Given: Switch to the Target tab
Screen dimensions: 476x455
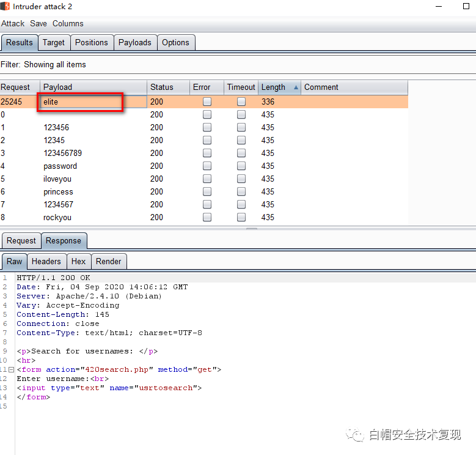Looking at the screenshot, I should pos(54,43).
